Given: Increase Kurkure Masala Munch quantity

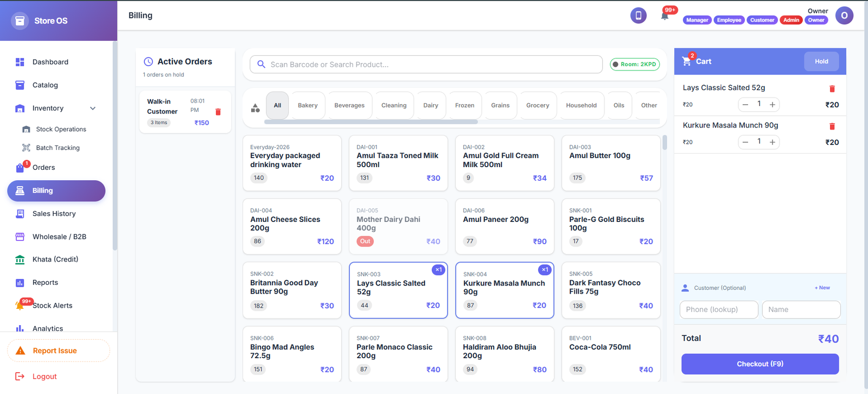Looking at the screenshot, I should 773,142.
